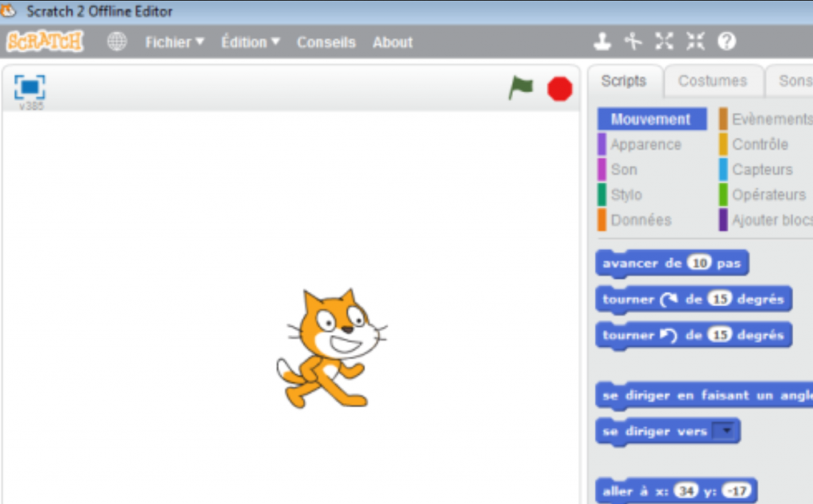Open the Conseils menu item

[326, 43]
